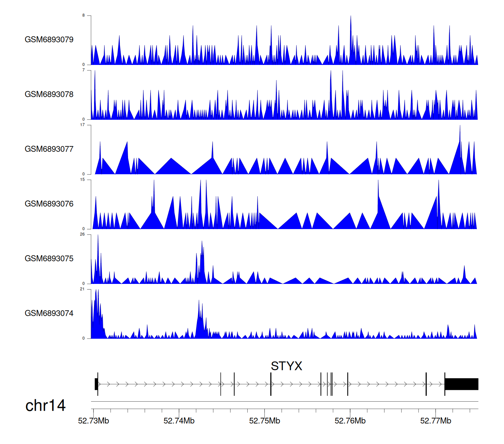This screenshot has height=444, width=504.
Task: Click the y-axis maximum 8 on GSM6893079
Action: point(84,15)
